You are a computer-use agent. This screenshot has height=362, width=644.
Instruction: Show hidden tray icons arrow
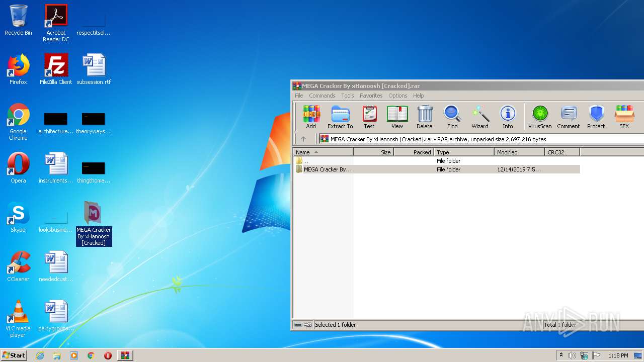coord(561,355)
